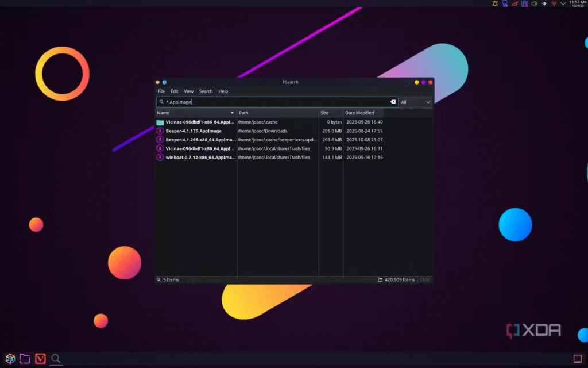
Task: Toggle the CASE match indicator in status bar
Action: 425,280
